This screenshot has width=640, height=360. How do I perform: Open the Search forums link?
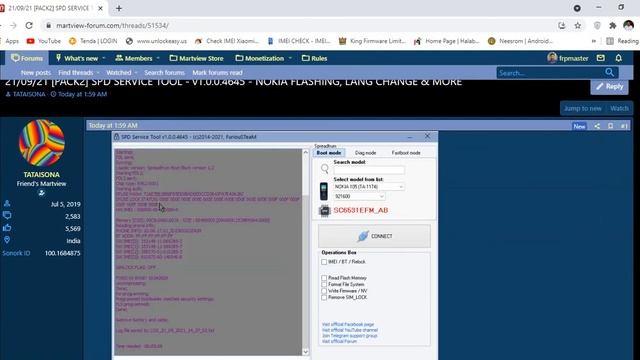click(164, 73)
